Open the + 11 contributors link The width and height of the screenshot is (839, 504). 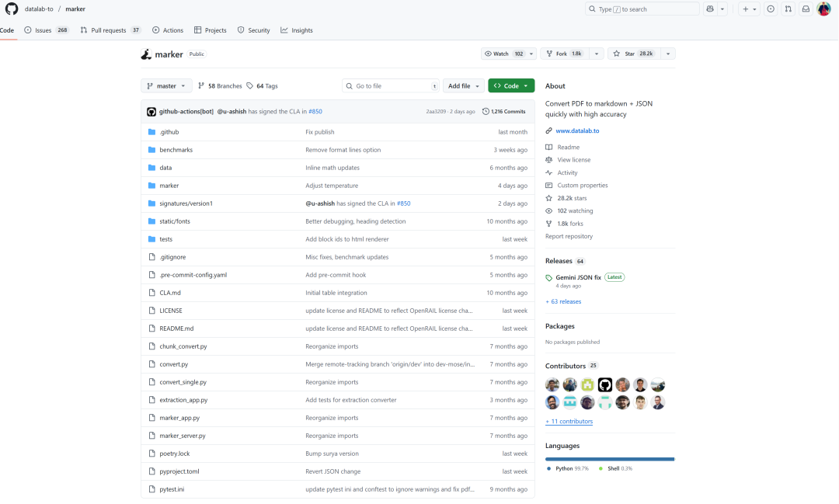click(569, 422)
